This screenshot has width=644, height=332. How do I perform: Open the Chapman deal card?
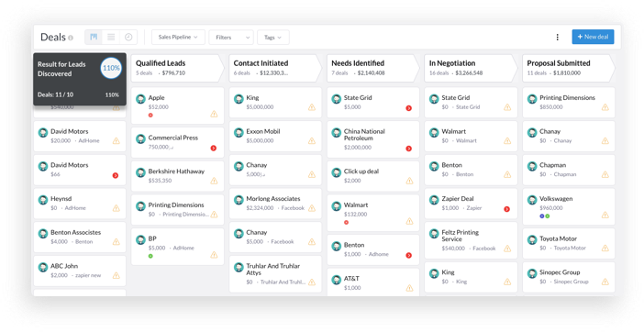tap(569, 170)
